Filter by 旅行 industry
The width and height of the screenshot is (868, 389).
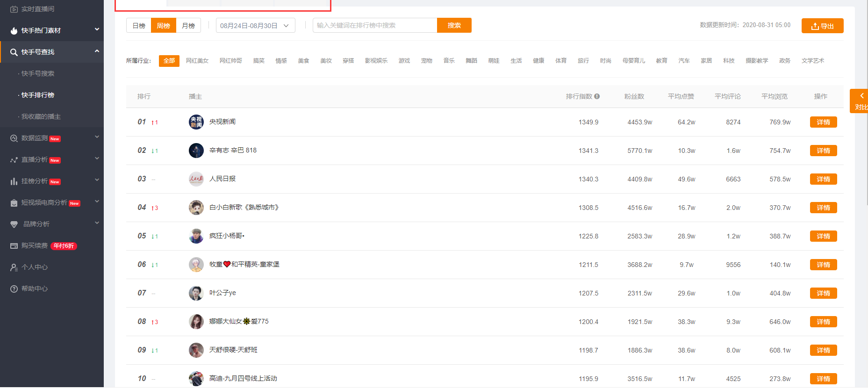coord(583,61)
